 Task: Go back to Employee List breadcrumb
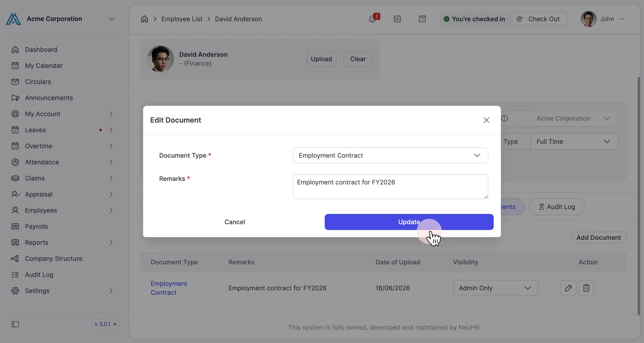tap(182, 19)
